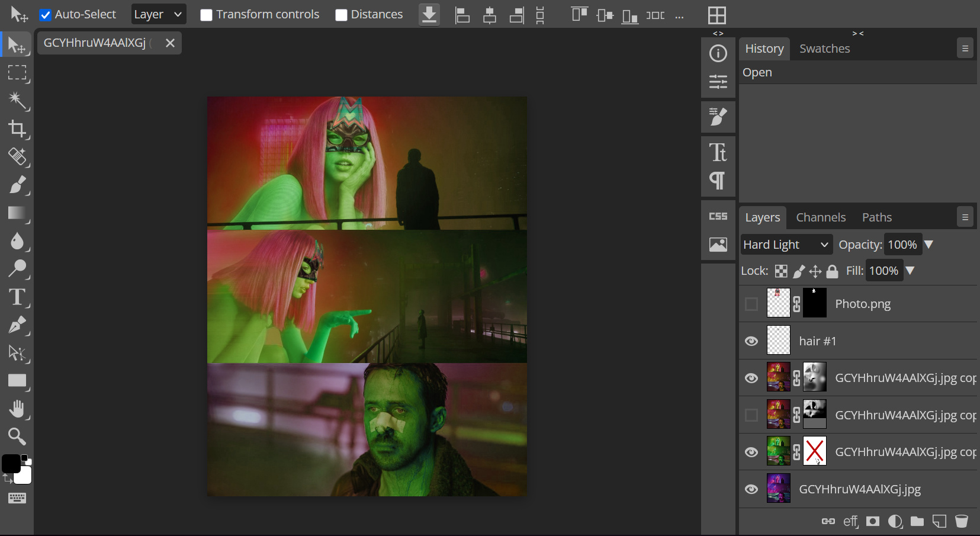Show the Photo.png layer

(x=751, y=304)
